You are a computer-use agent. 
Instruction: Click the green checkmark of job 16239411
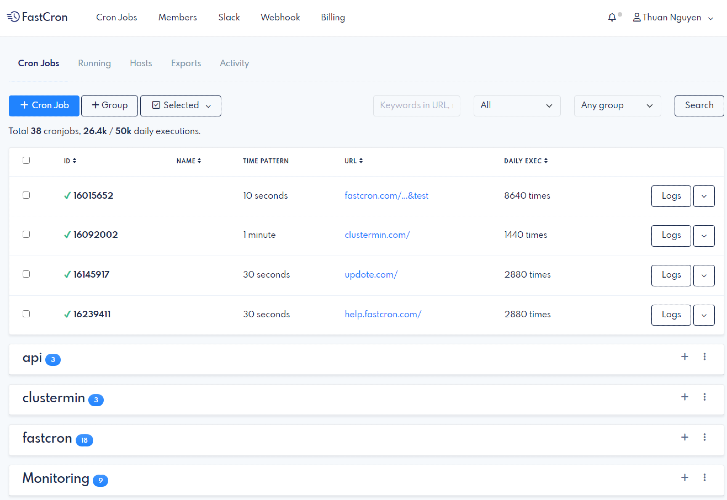[x=67, y=314]
